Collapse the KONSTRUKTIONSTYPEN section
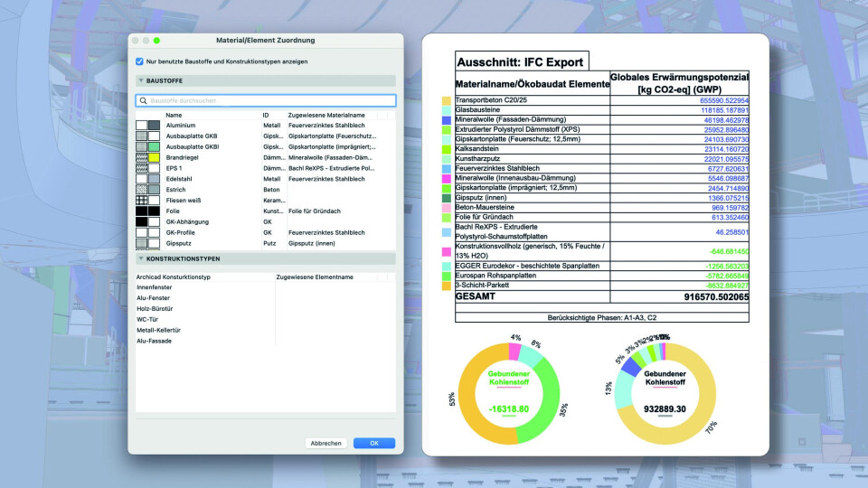Viewport: 868px width, 488px height. (141, 258)
